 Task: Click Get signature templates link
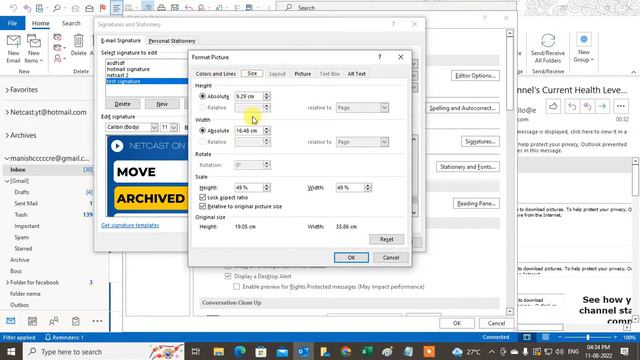pyautogui.click(x=130, y=225)
